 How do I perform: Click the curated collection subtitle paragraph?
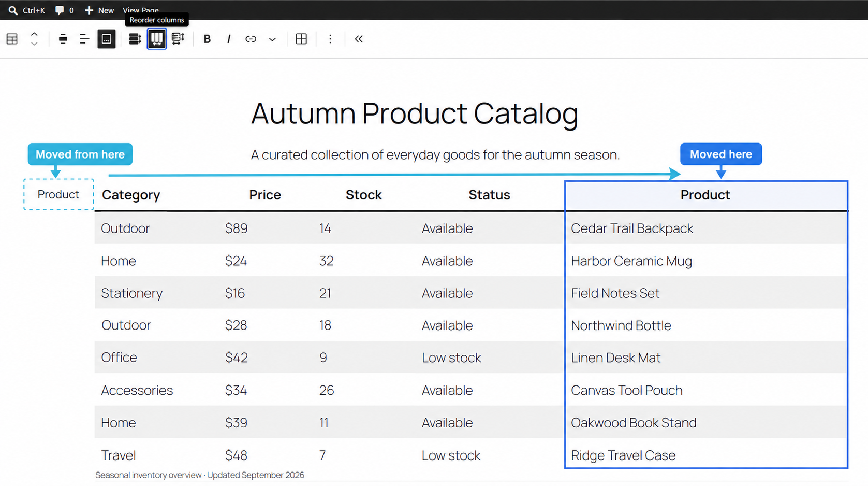tap(435, 154)
